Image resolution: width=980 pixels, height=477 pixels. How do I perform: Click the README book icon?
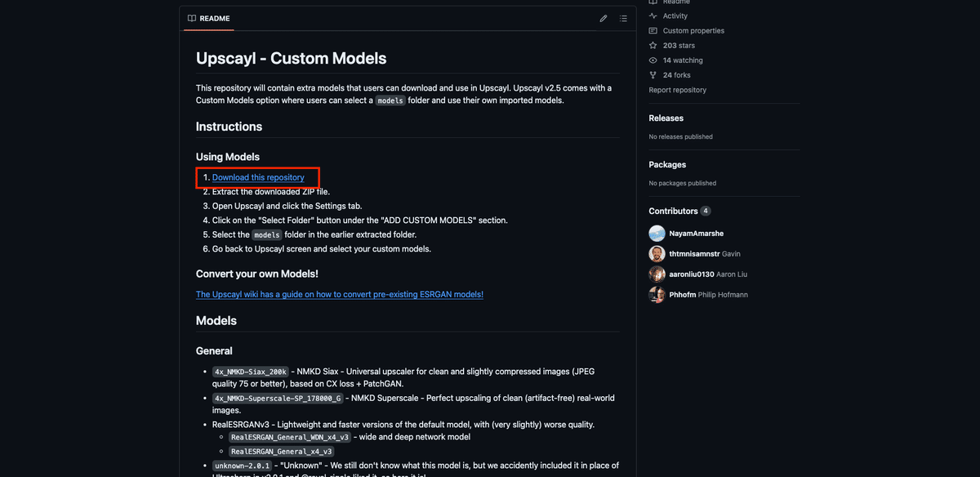tap(191, 18)
